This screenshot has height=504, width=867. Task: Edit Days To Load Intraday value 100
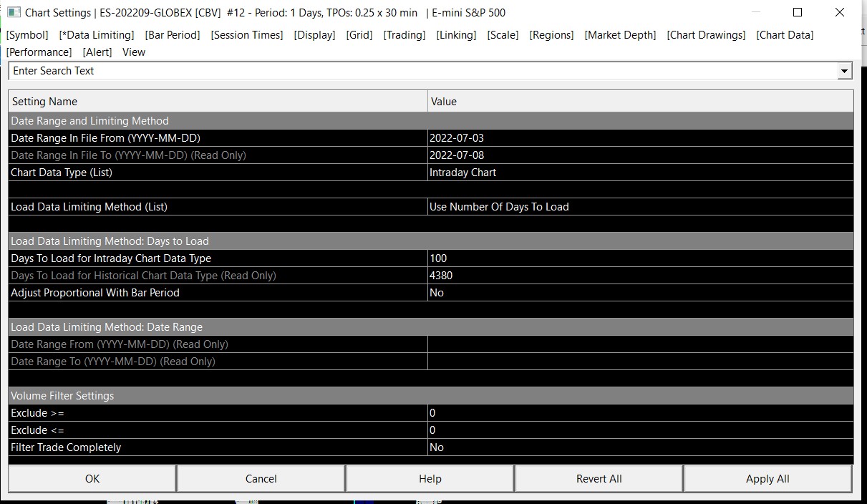point(641,258)
